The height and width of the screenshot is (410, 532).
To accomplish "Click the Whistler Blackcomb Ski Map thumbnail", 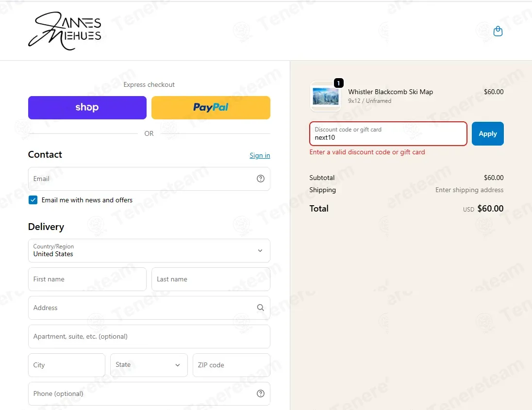I will click(x=325, y=96).
